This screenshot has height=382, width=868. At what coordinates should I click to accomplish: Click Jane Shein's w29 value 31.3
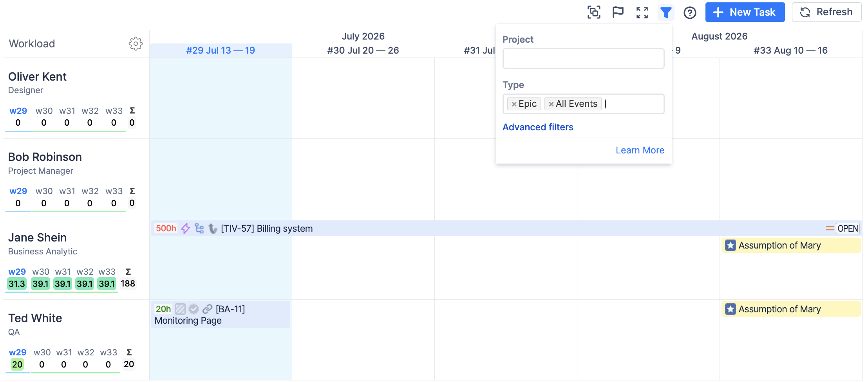[x=17, y=284]
